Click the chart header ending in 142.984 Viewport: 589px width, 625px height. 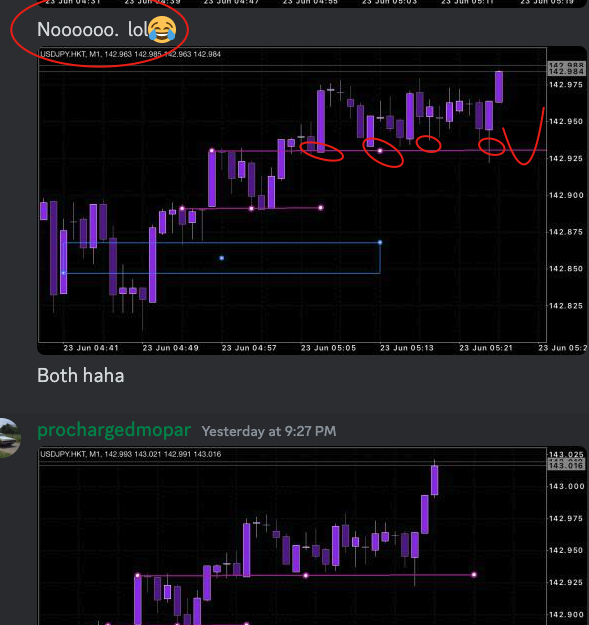tap(130, 54)
